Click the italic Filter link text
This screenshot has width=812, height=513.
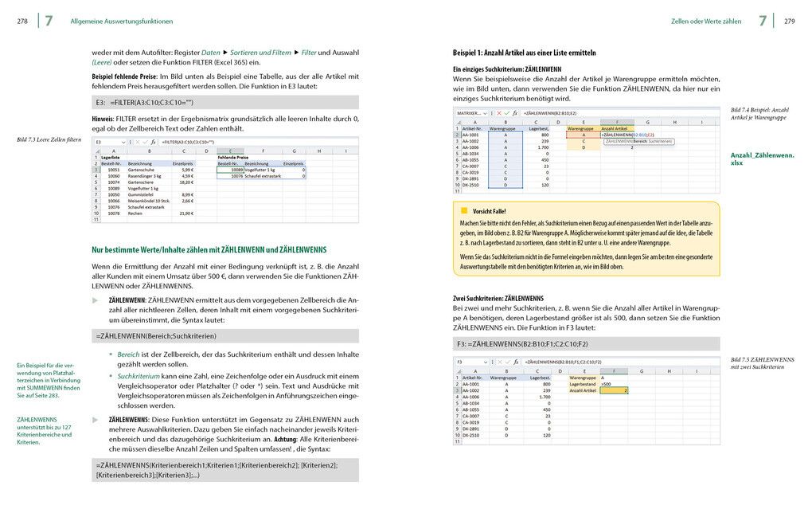(x=309, y=53)
